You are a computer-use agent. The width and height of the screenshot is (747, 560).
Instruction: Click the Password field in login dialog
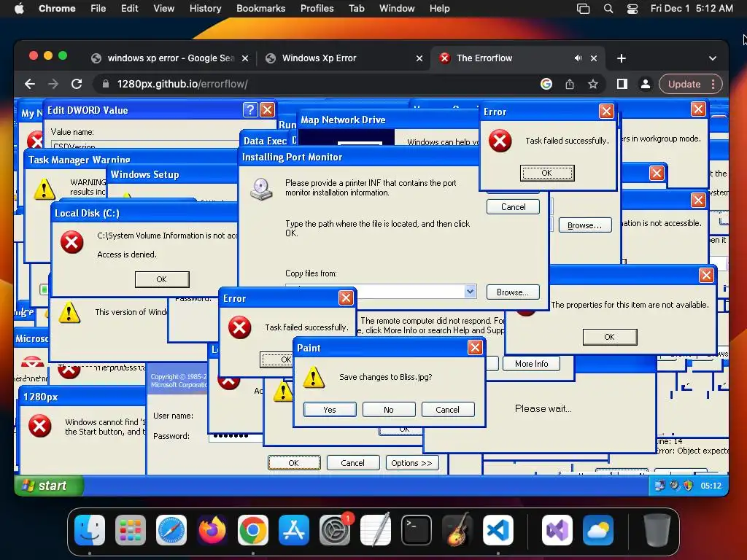pyautogui.click(x=236, y=436)
